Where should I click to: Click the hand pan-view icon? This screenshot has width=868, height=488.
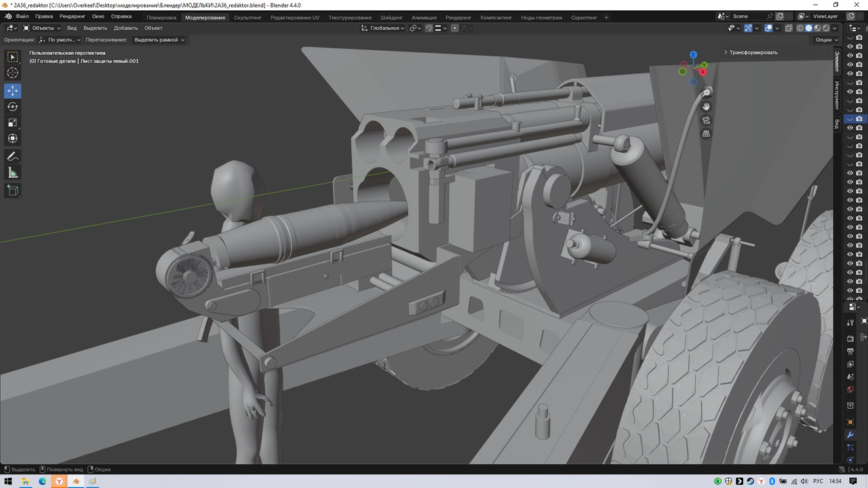(706, 106)
